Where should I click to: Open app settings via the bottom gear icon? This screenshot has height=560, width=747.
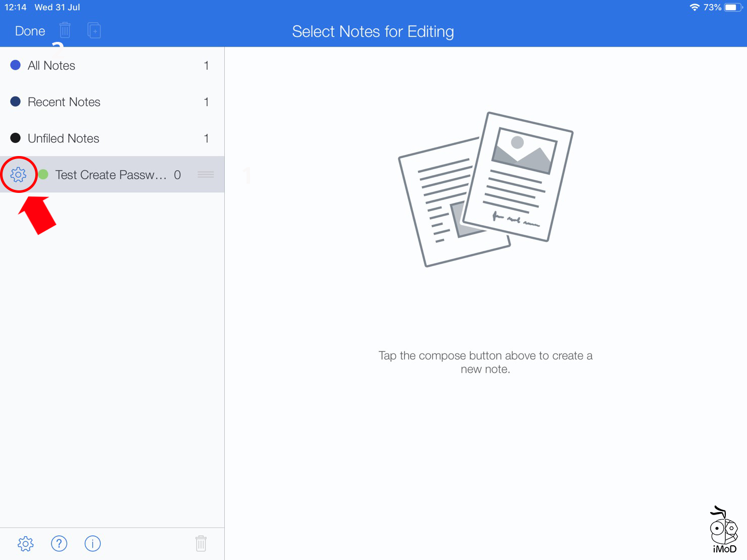point(25,543)
